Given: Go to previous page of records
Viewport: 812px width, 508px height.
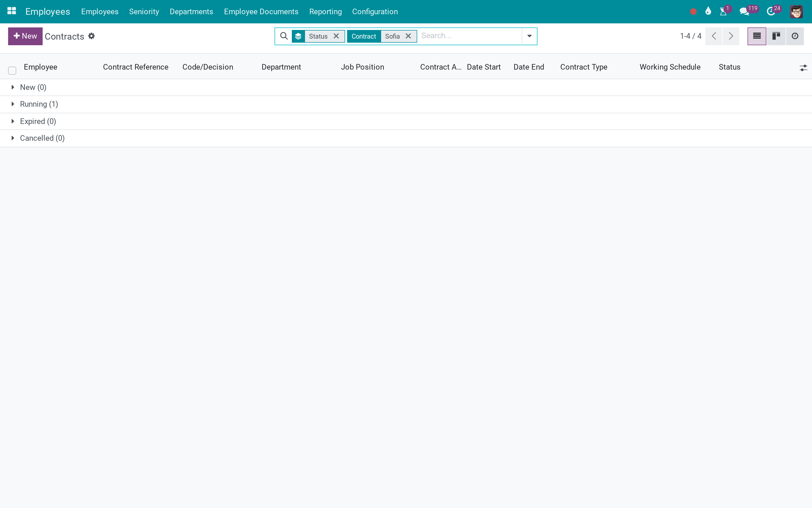Looking at the screenshot, I should click(714, 36).
